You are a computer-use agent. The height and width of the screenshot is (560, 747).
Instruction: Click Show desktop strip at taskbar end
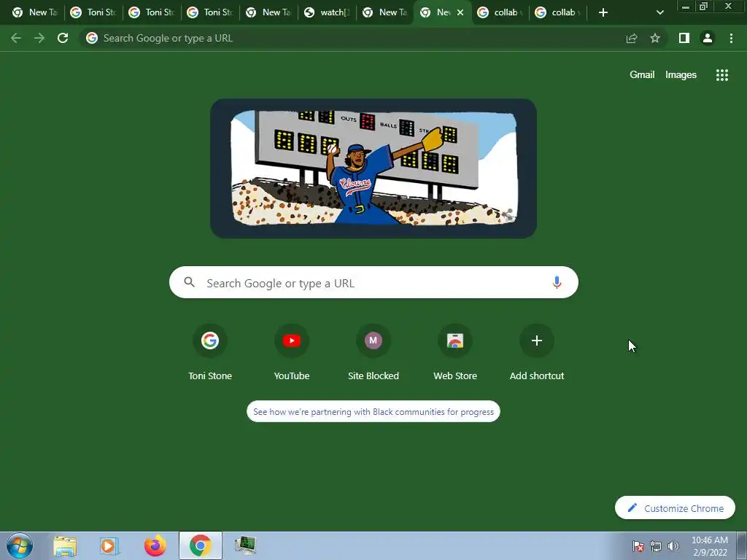tap(742, 545)
